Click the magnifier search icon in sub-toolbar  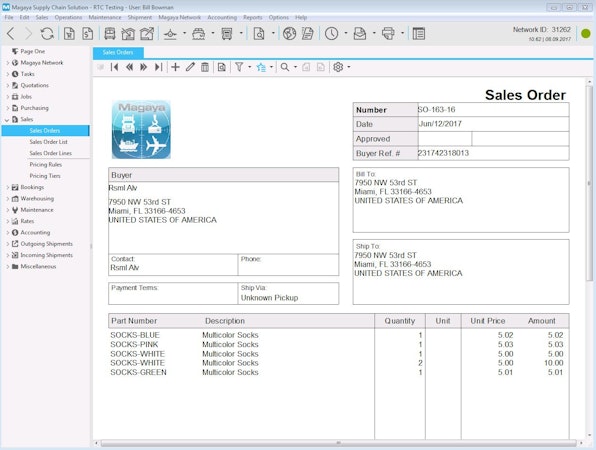coord(285,67)
